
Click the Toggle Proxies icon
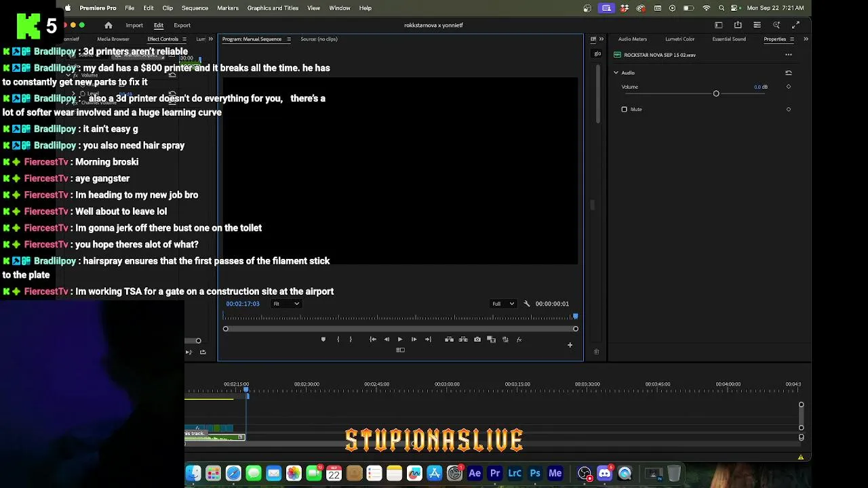pyautogui.click(x=505, y=340)
